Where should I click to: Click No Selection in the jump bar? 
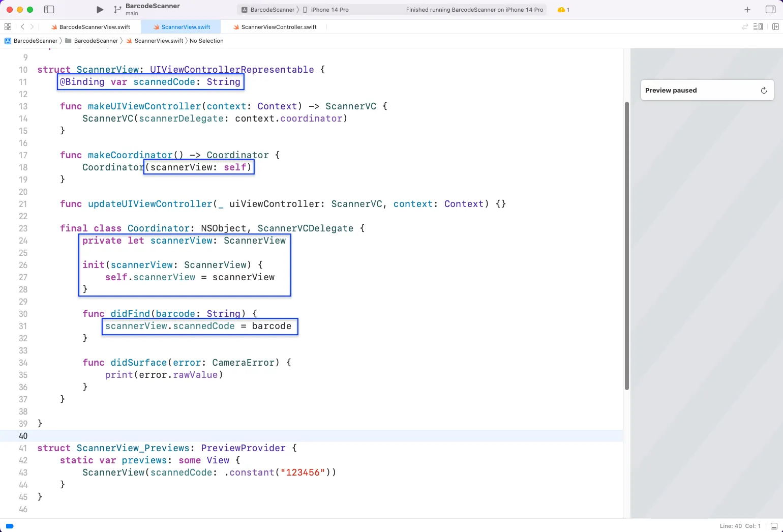click(206, 41)
